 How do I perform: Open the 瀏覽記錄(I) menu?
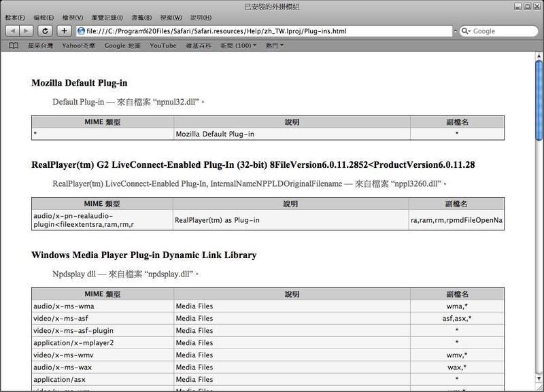click(107, 18)
